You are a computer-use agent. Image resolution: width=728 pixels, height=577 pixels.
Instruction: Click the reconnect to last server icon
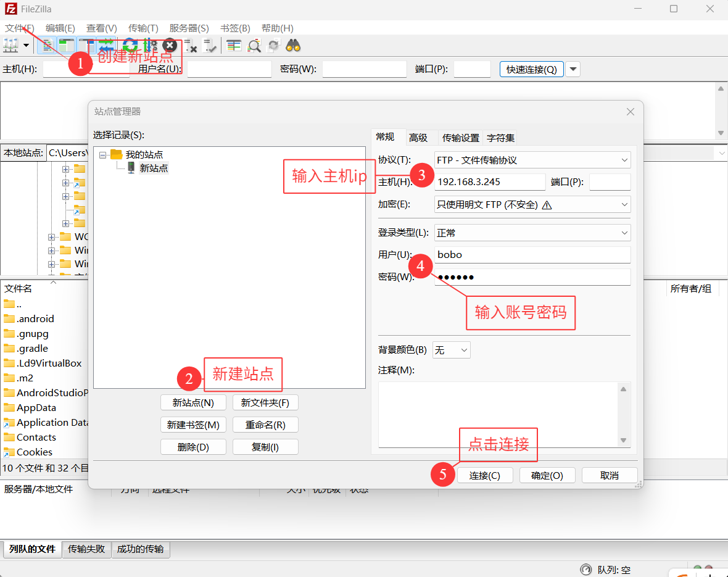210,46
